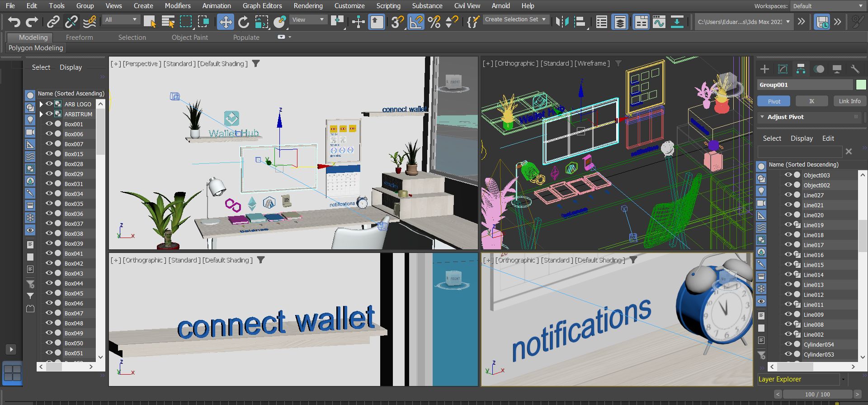Click the Redo arrow icon
The width and height of the screenshot is (868, 405).
coord(32,21)
